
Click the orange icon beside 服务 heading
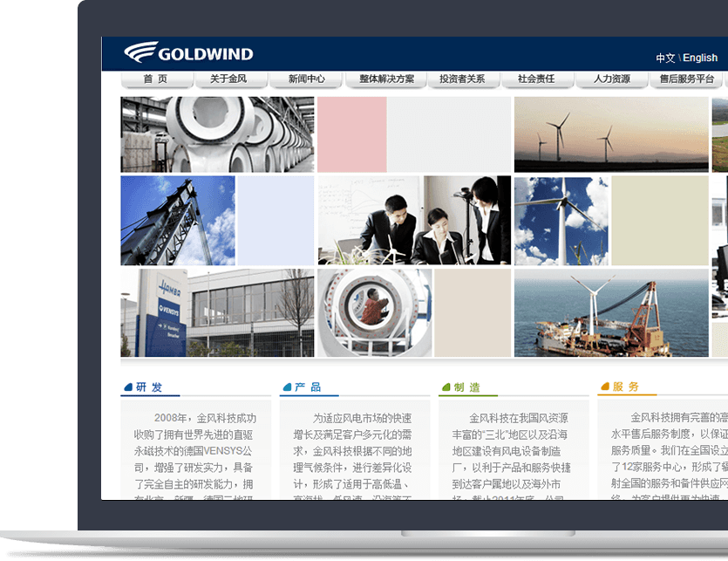tap(604, 387)
